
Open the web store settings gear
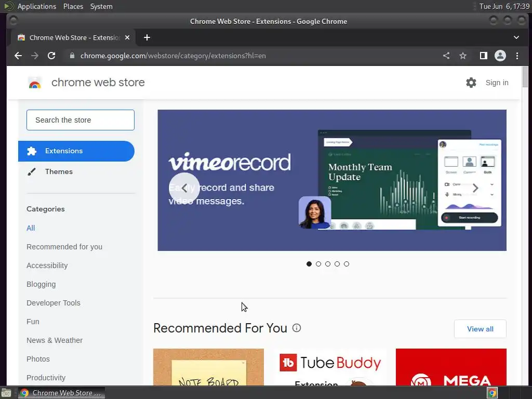click(471, 83)
